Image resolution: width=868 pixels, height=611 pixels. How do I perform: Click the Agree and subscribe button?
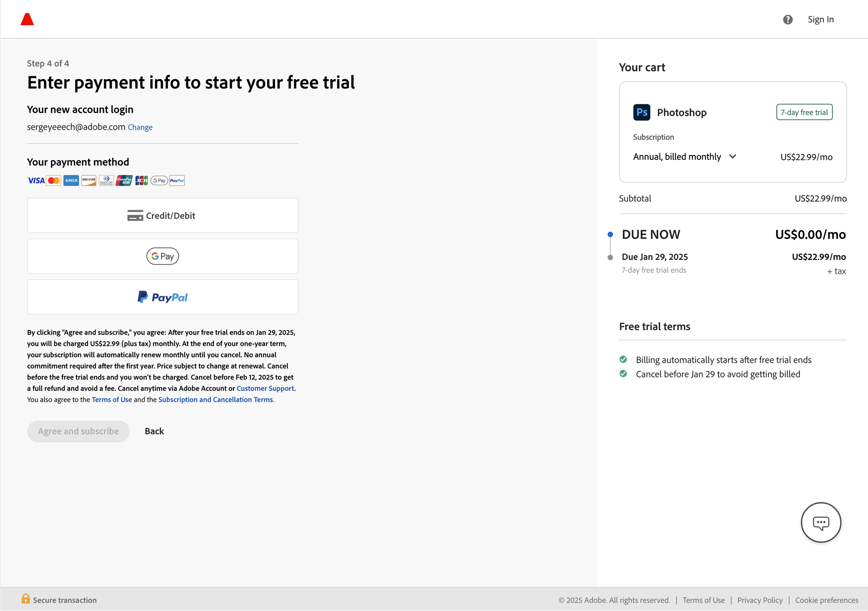point(78,431)
